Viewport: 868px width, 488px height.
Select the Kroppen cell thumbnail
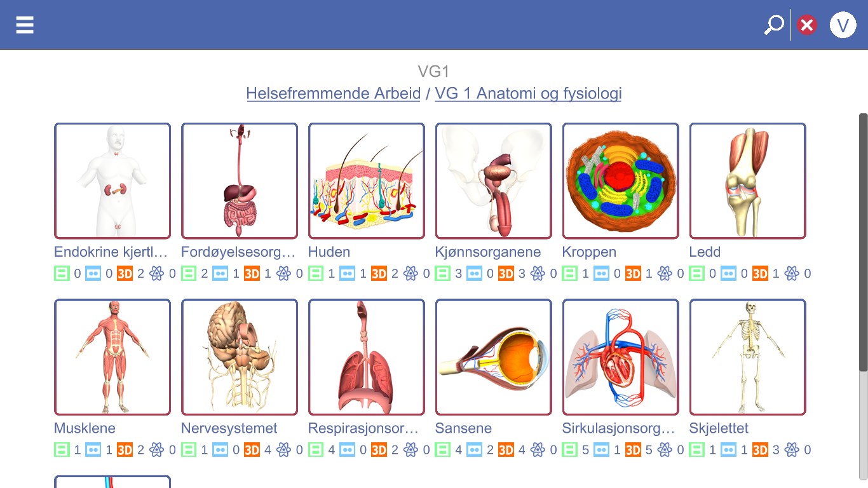tap(621, 181)
